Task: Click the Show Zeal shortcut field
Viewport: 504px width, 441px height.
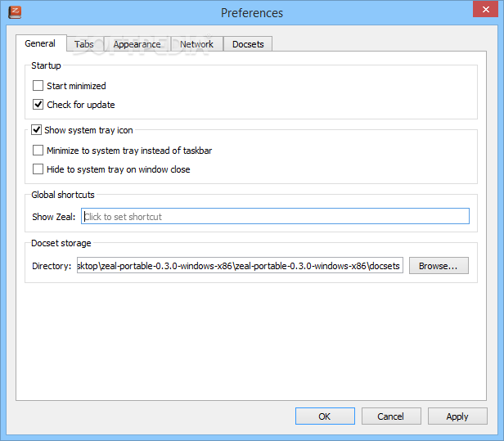Action: click(274, 217)
